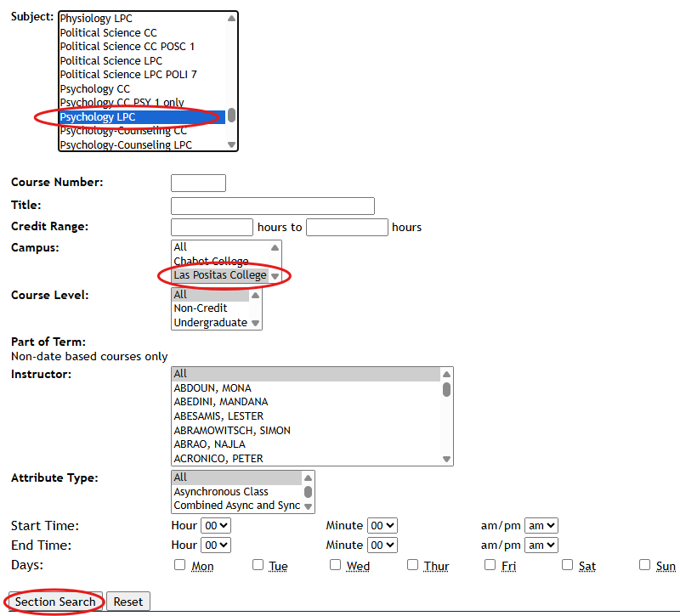This screenshot has height=616, width=680.
Task: Click into the Course Number field
Action: pyautogui.click(x=198, y=183)
